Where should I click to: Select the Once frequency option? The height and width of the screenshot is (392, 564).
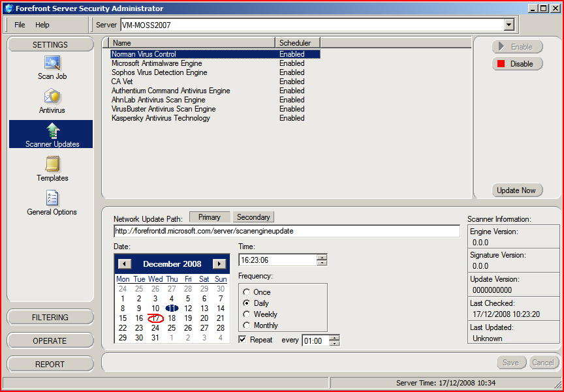pos(247,292)
